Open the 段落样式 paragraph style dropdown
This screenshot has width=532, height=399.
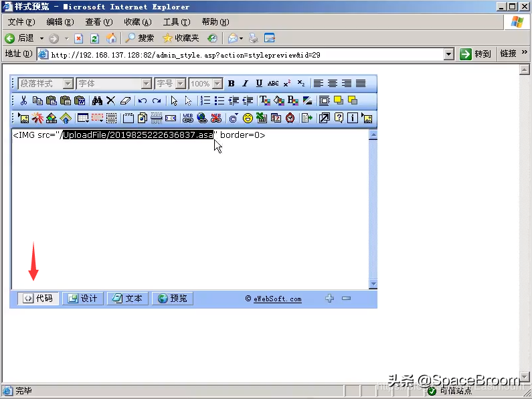pyautogui.click(x=46, y=84)
